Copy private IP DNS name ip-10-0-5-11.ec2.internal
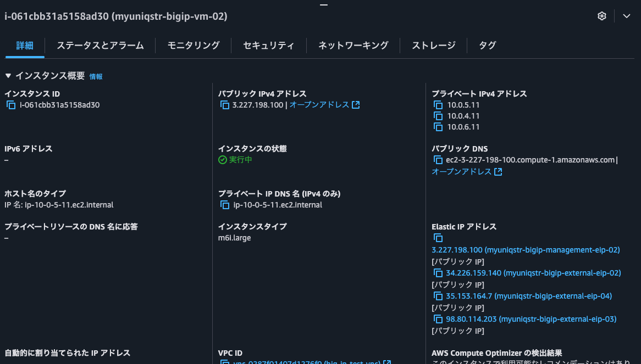 225,205
